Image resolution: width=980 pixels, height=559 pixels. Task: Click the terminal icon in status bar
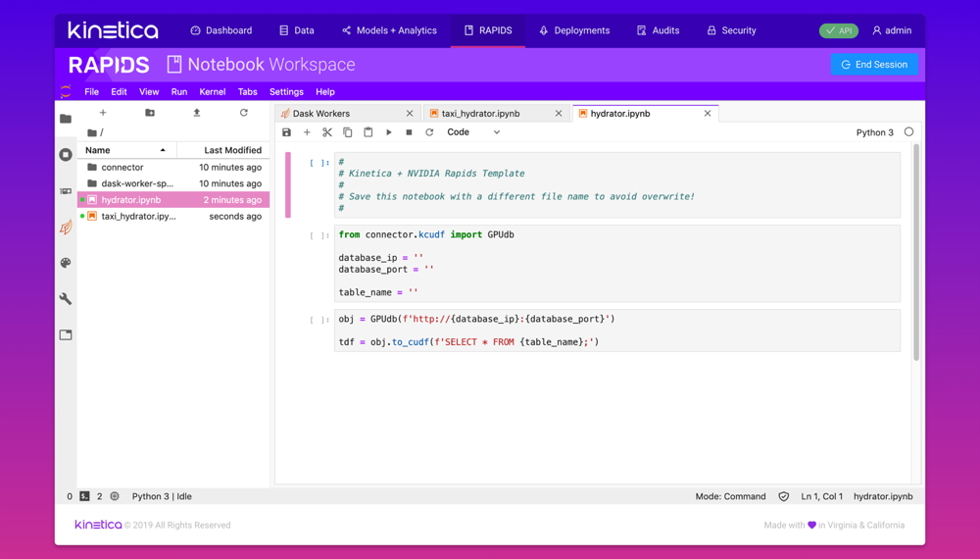click(x=84, y=496)
